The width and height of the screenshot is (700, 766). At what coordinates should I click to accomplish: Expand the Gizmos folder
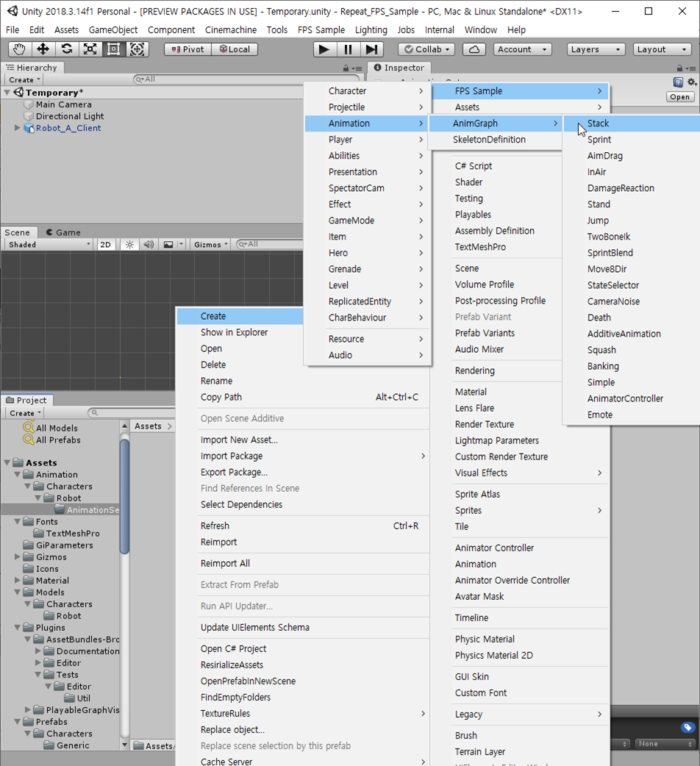(x=18, y=556)
